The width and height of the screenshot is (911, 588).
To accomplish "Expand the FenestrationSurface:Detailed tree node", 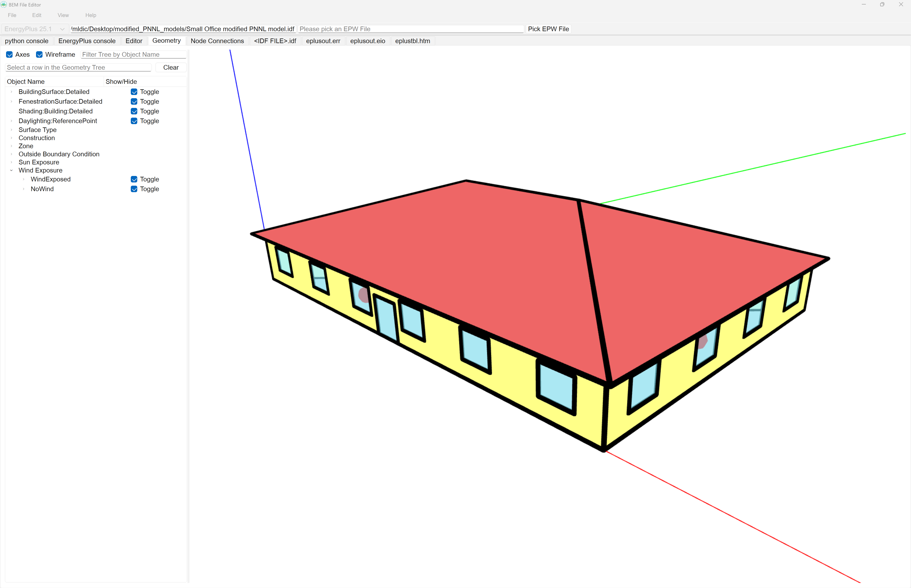I will tap(12, 102).
